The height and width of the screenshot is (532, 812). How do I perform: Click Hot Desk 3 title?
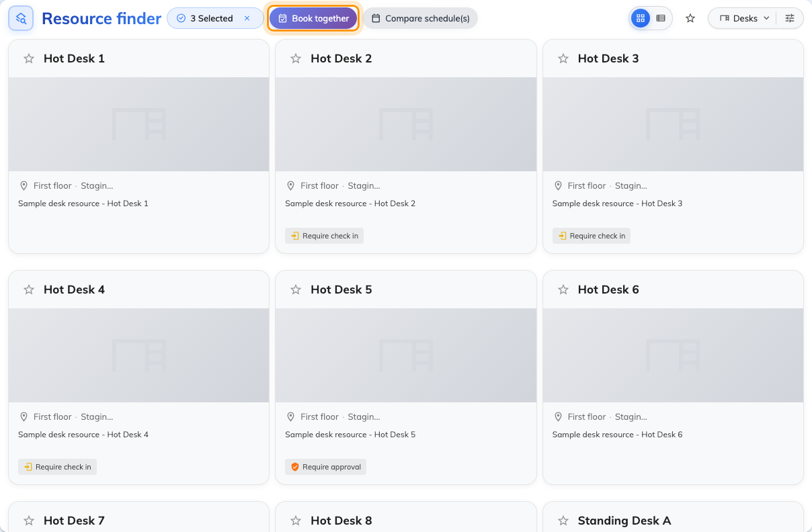coord(608,58)
